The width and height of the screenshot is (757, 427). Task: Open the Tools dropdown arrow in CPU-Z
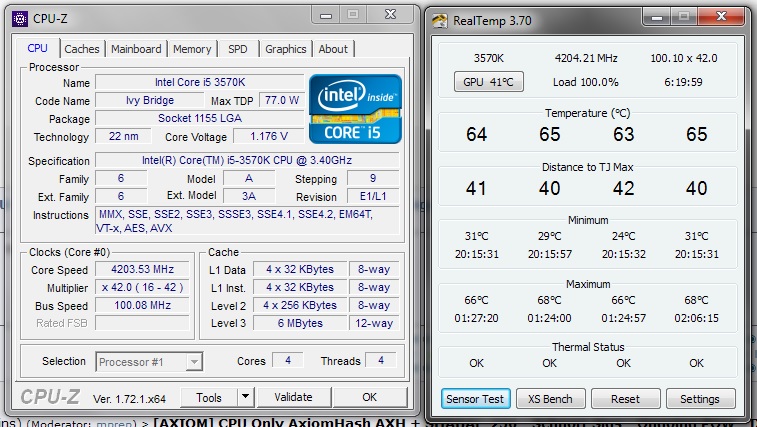(245, 397)
